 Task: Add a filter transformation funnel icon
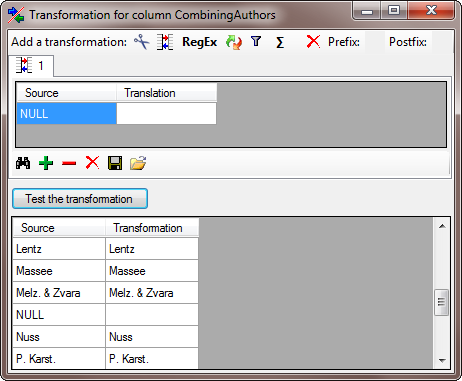point(256,42)
